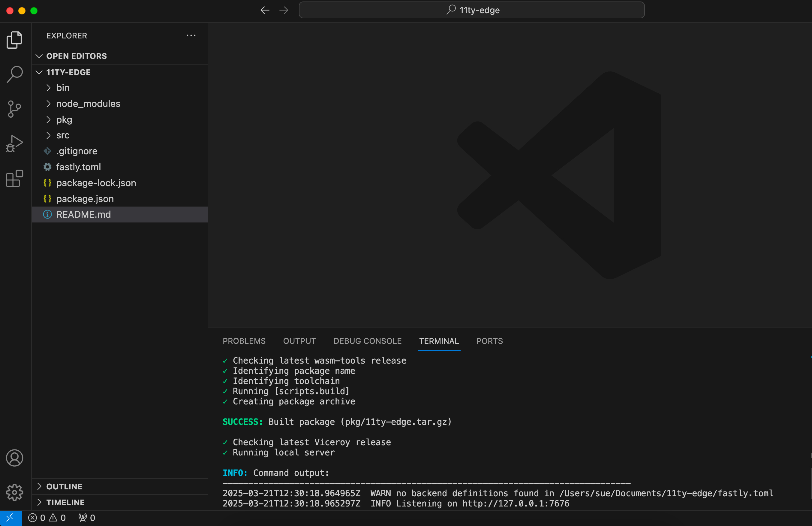Click the errors count icon in status bar
This screenshot has width=812, height=526.
32,518
